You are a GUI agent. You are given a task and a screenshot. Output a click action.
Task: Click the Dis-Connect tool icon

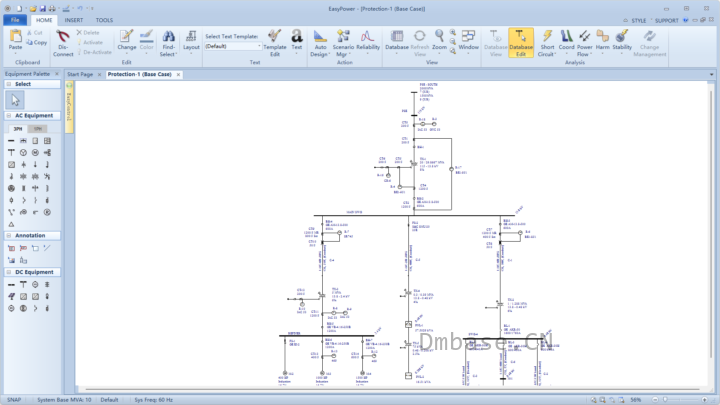click(62, 36)
